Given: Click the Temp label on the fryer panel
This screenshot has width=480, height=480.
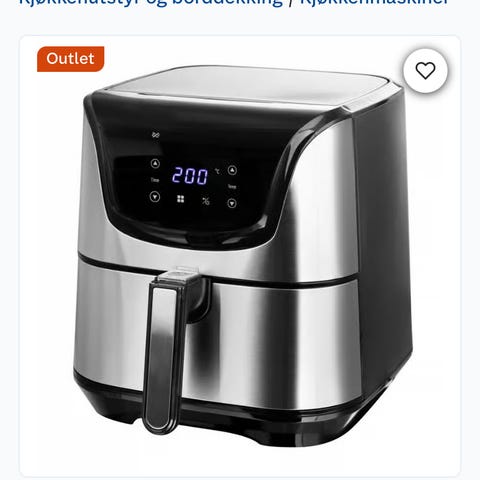Looking at the screenshot, I should tap(232, 187).
